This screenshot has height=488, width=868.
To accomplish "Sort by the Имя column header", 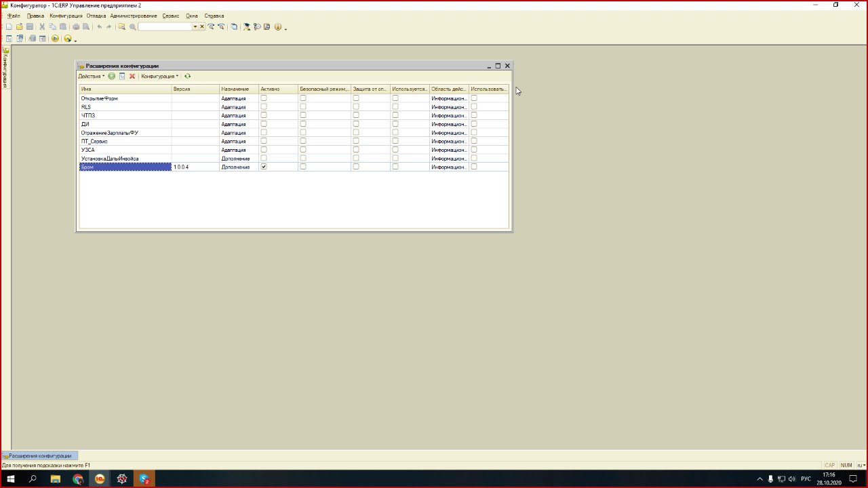I will [125, 89].
